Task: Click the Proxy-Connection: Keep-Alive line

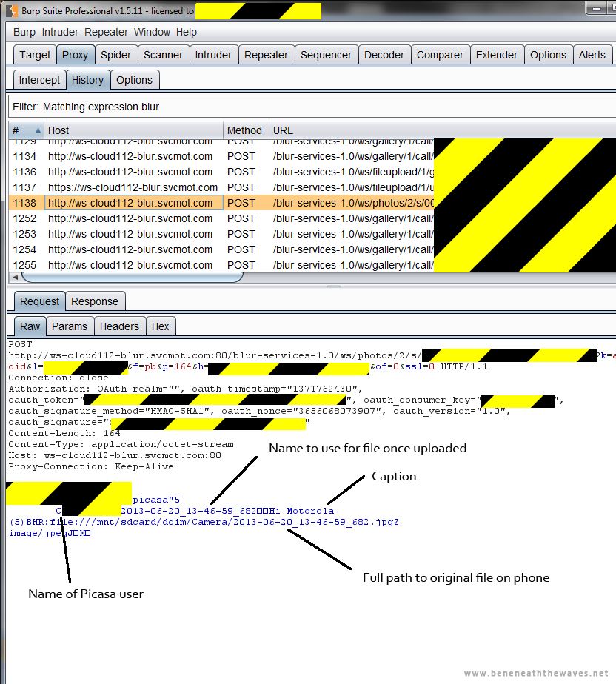Action: tap(91, 467)
